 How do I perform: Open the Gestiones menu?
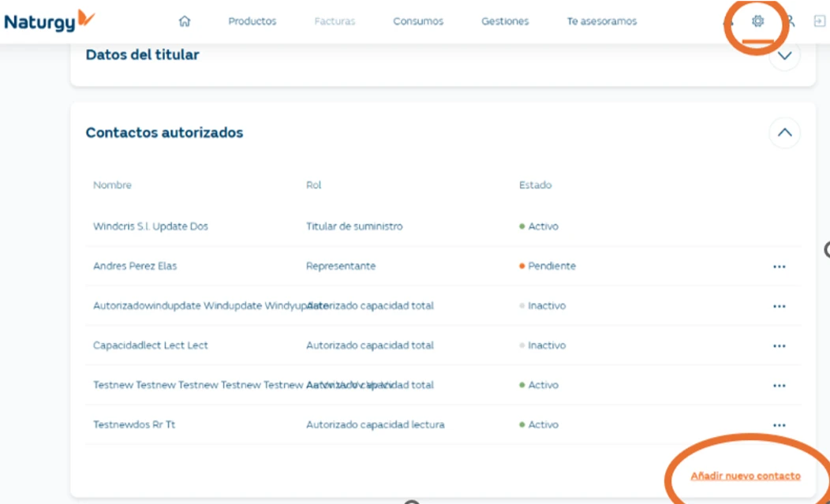click(x=505, y=21)
